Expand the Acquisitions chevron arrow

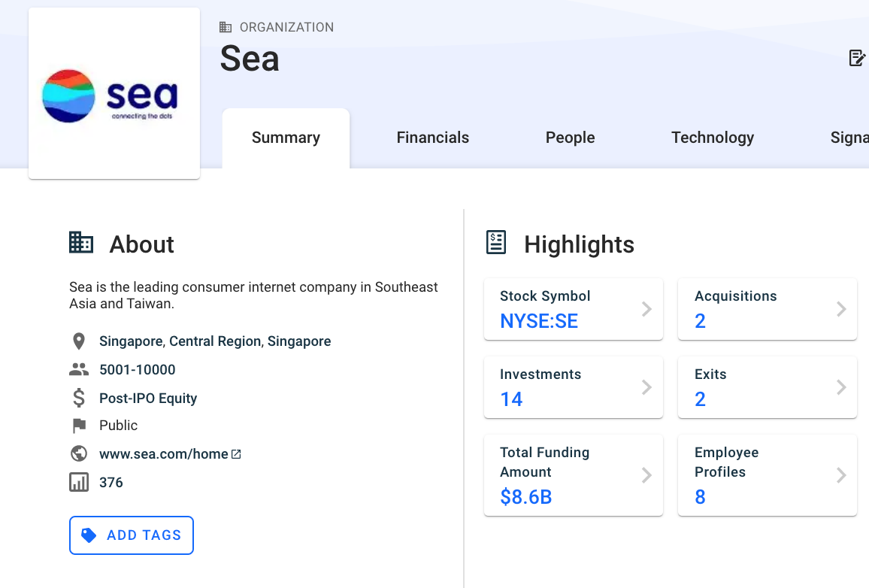(841, 309)
